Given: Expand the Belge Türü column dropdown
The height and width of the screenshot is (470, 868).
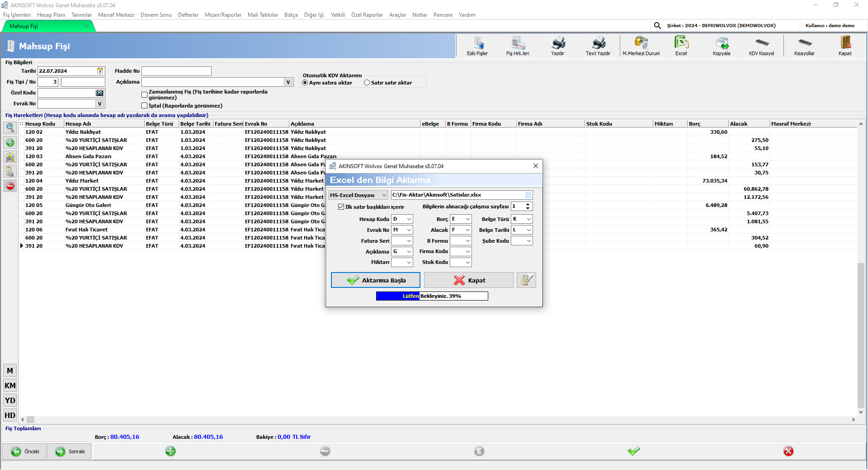Looking at the screenshot, I should (528, 219).
